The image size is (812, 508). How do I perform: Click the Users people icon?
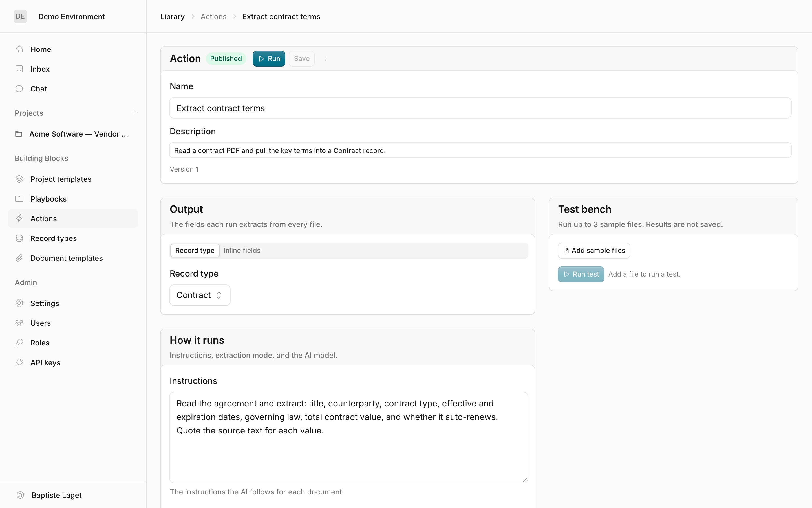[x=19, y=323]
